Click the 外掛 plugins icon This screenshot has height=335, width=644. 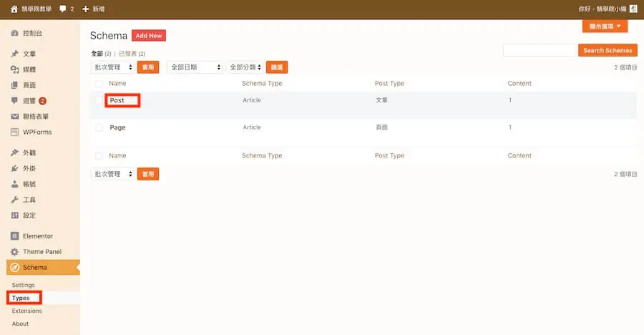coord(15,168)
